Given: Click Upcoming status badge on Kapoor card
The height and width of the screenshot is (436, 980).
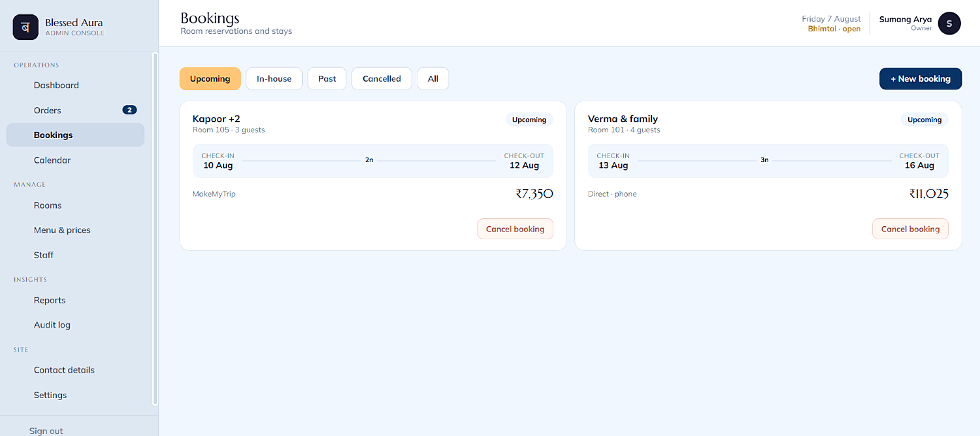Looking at the screenshot, I should click(529, 120).
